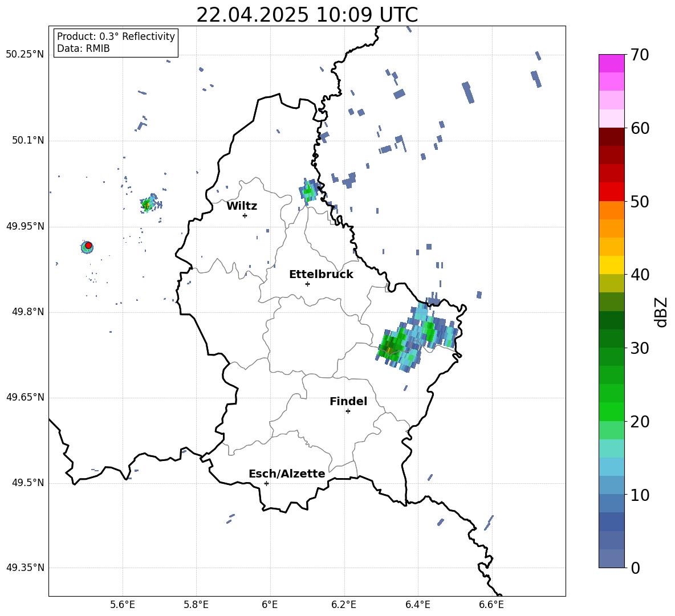Click the colorbar tick label 70

(x=640, y=55)
